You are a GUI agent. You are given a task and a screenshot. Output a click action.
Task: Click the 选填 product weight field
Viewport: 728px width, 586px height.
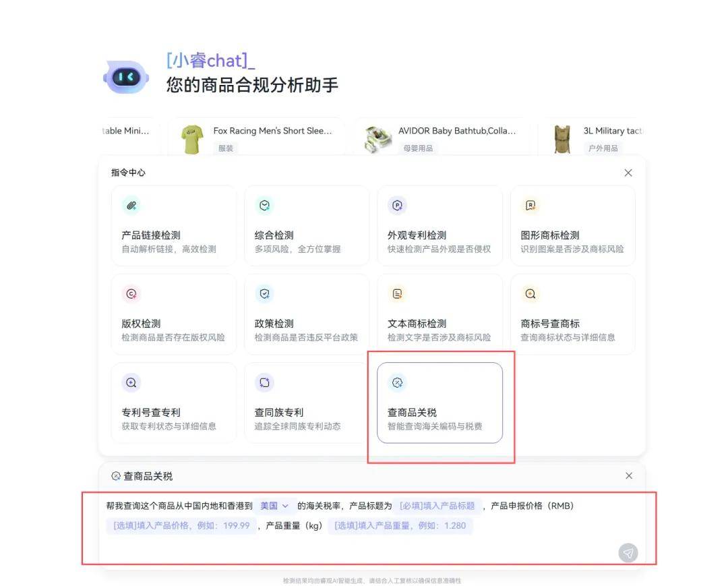click(x=400, y=525)
